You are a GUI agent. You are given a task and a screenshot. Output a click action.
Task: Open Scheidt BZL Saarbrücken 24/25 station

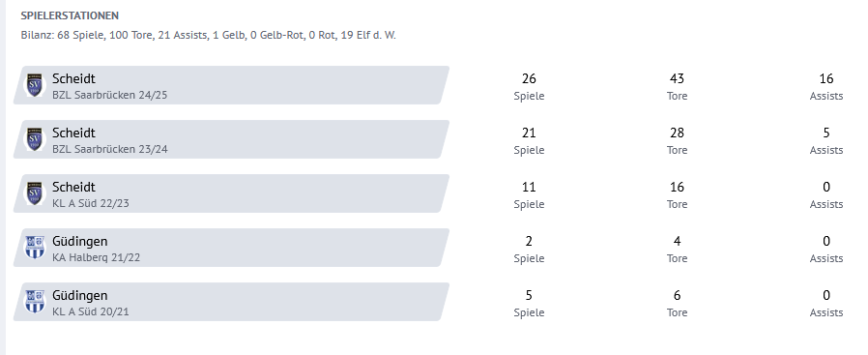coord(231,85)
